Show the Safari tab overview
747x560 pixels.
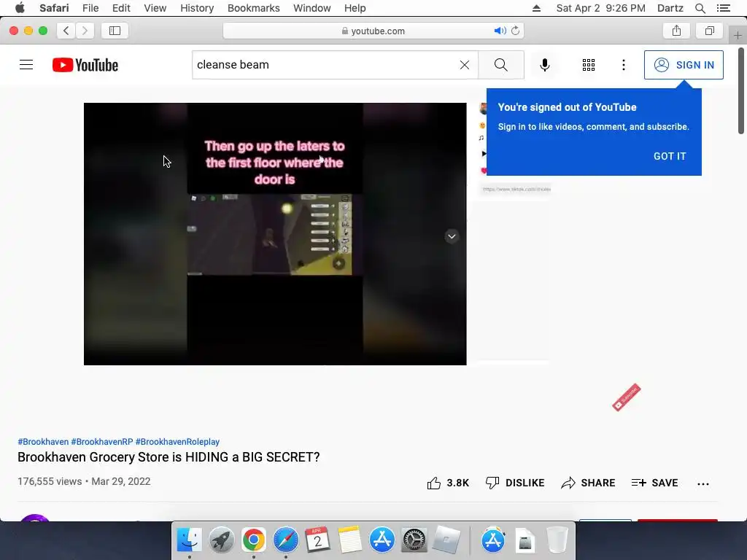point(709,31)
